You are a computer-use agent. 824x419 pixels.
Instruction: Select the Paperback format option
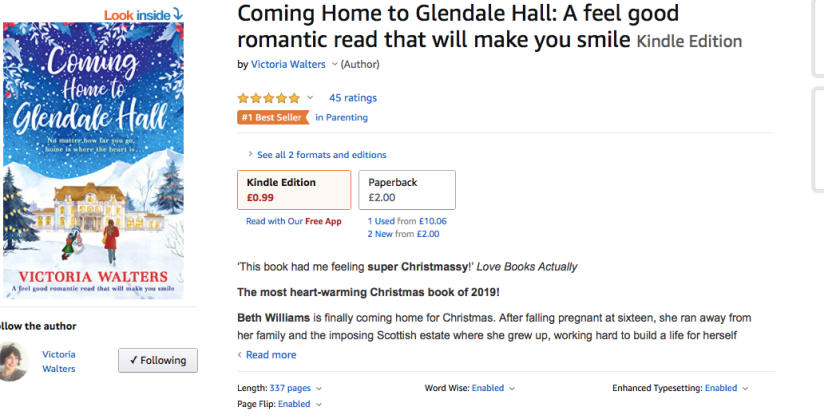tap(406, 190)
